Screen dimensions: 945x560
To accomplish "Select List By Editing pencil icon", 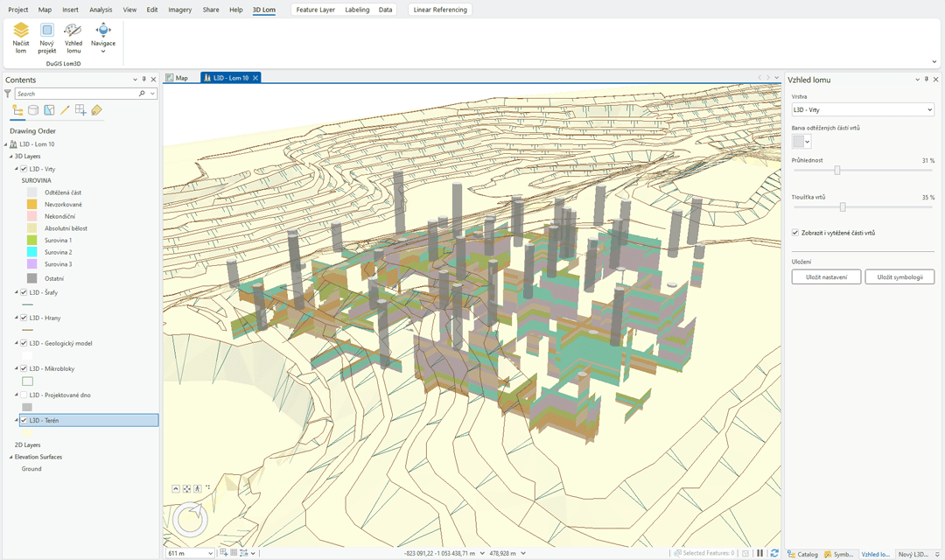I will click(65, 110).
